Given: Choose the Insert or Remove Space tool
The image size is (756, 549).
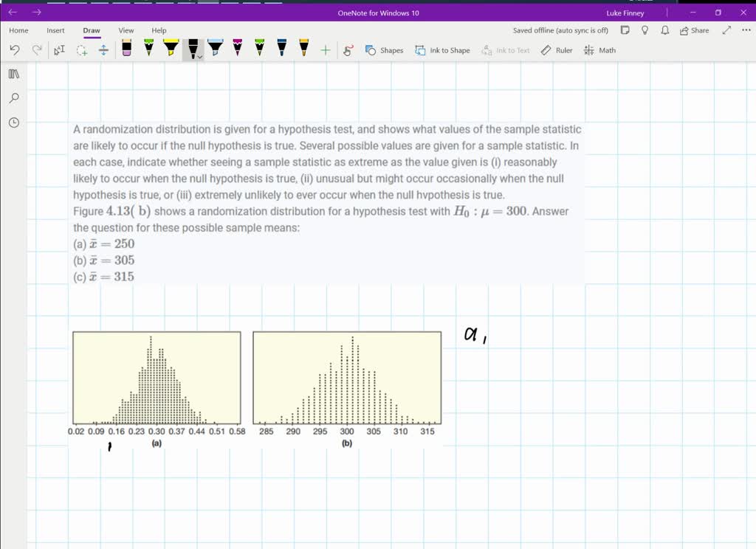Looking at the screenshot, I should coord(103,49).
